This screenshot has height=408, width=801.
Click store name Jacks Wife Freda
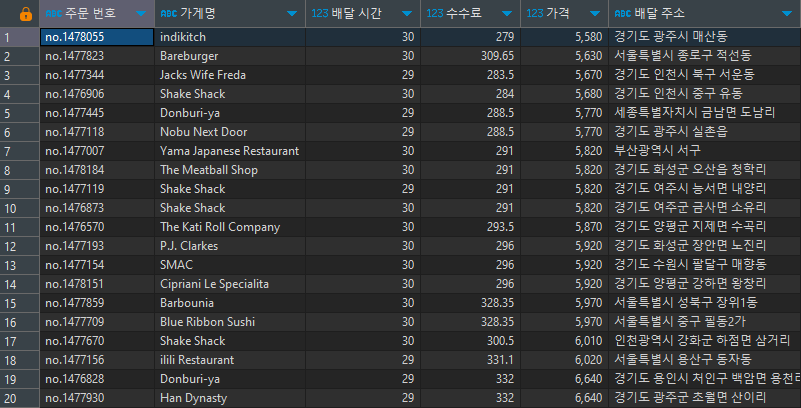coord(203,75)
